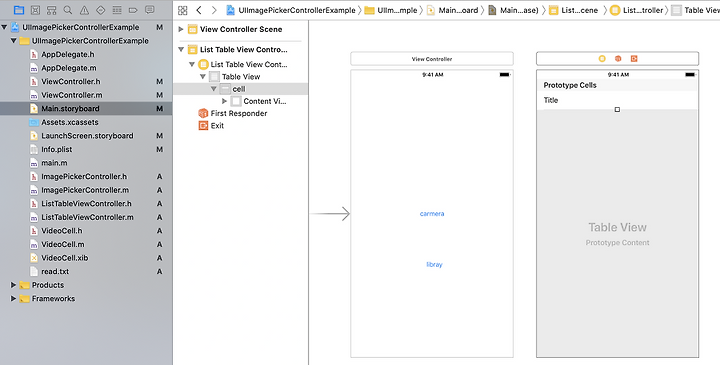
Task: Click the yellow view controller scene dock icon
Action: 602,59
